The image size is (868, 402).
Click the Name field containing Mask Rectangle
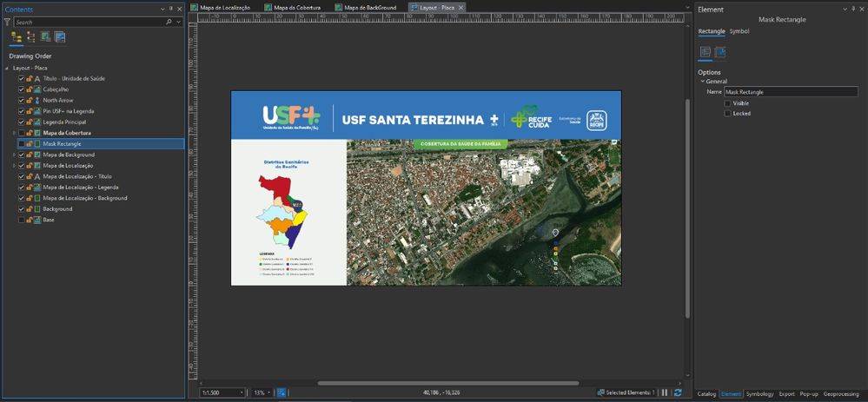click(790, 91)
